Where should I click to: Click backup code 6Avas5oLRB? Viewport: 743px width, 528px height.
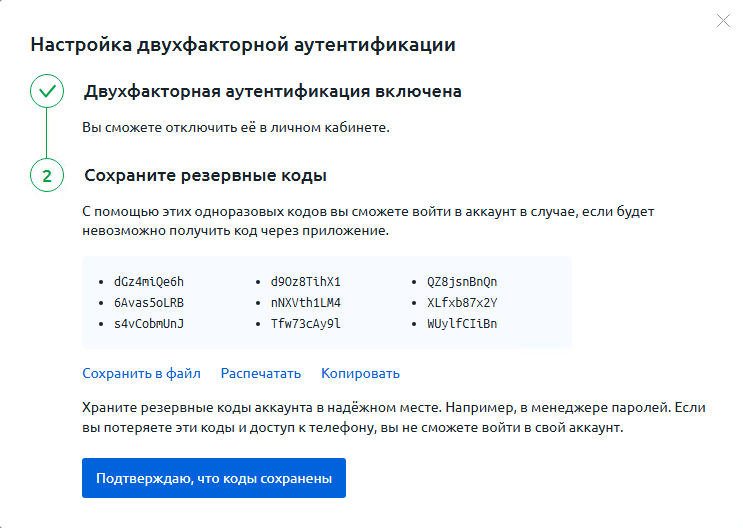coord(149,302)
